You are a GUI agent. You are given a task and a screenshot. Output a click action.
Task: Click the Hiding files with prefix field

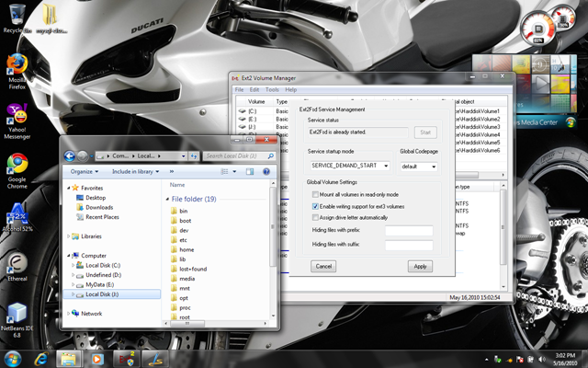[409, 231]
